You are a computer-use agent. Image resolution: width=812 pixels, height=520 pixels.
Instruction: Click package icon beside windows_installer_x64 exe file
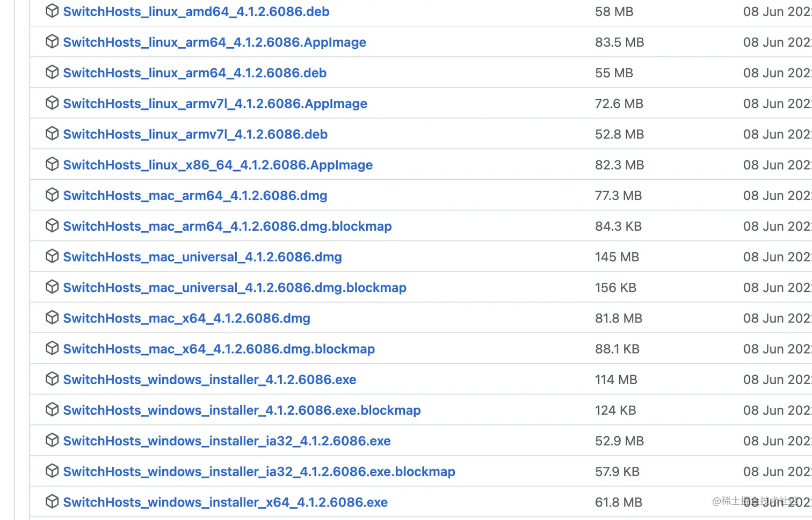(52, 501)
